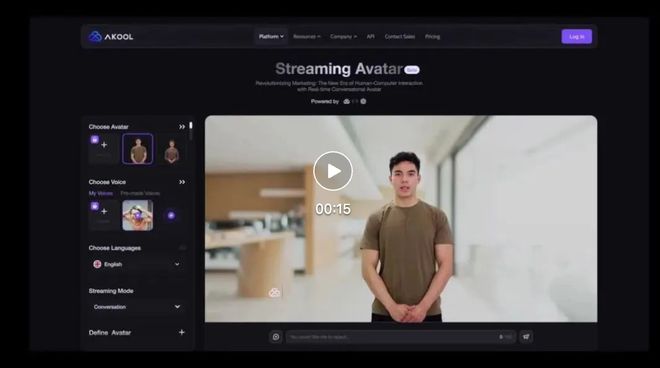Click the English language flag icon

coord(97,264)
